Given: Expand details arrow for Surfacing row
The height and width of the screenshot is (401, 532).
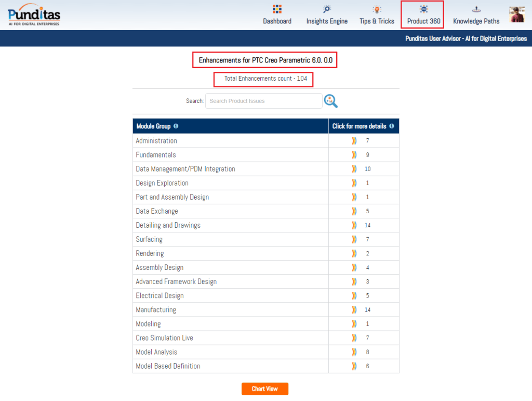Looking at the screenshot, I should (354, 239).
